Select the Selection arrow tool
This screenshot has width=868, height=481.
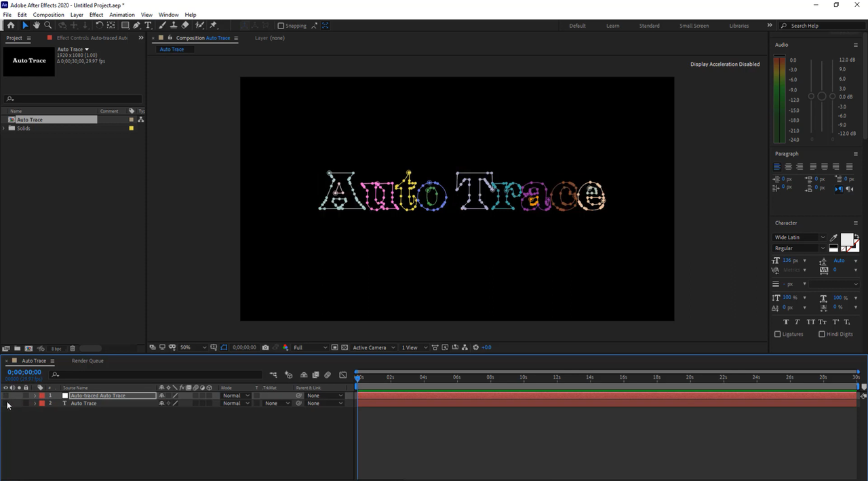click(x=26, y=25)
